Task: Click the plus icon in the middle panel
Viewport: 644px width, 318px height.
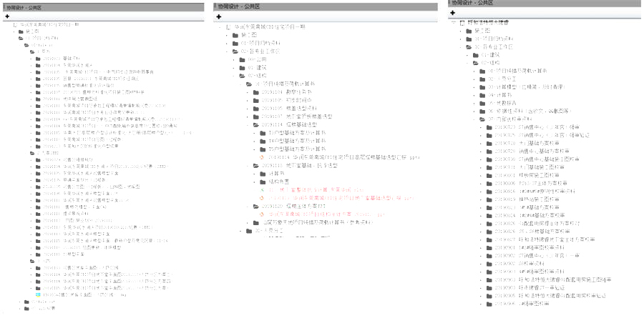Action: [x=218, y=16]
